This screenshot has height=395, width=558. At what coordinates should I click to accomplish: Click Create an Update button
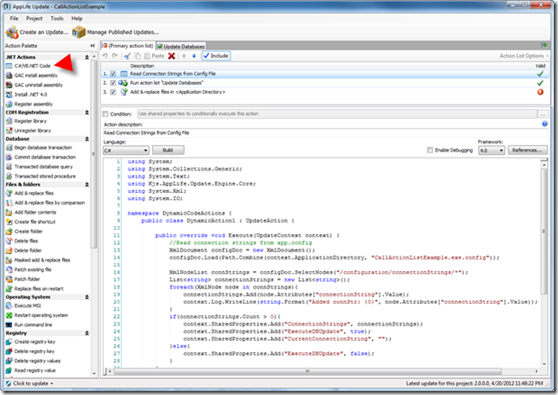point(37,32)
